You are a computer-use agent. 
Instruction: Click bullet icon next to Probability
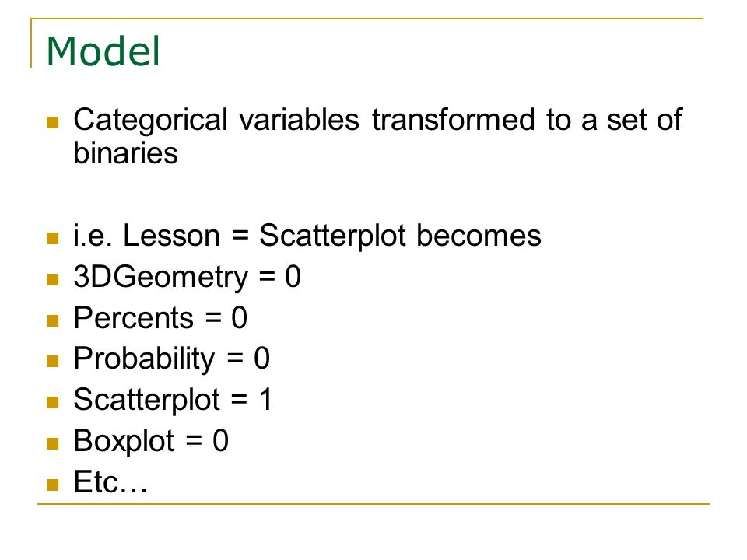pos(52,361)
